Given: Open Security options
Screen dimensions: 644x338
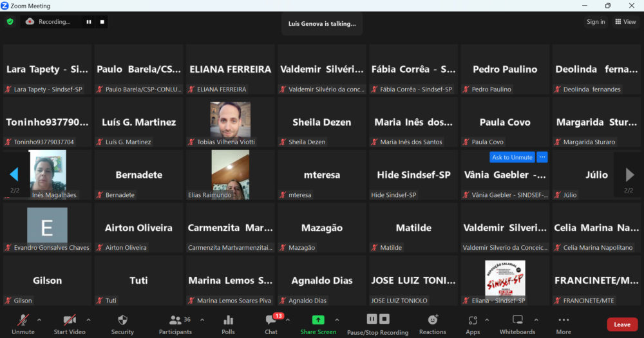Looking at the screenshot, I should click(122, 324).
